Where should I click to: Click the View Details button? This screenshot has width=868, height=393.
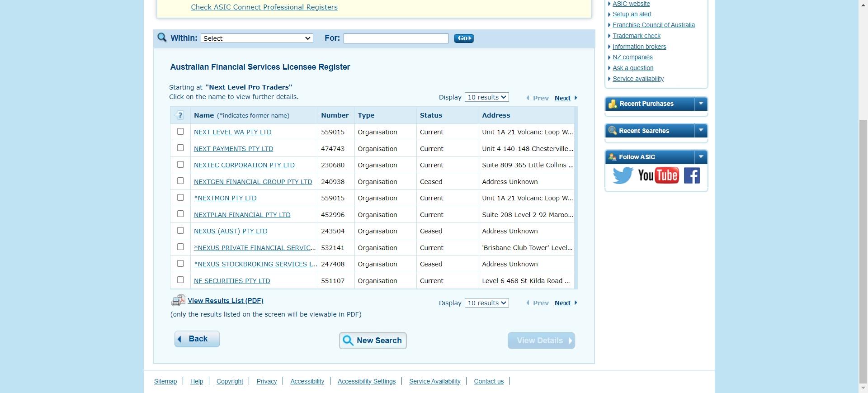[x=541, y=341]
